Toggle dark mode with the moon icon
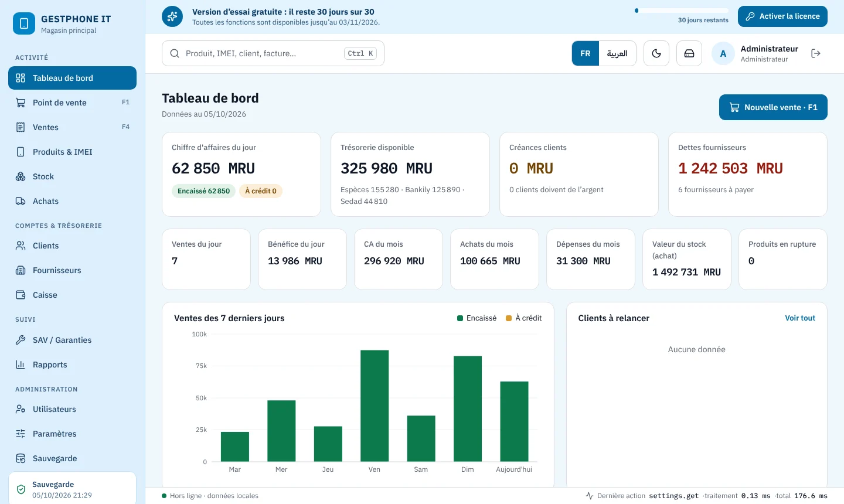This screenshot has height=504, width=844. 656,53
